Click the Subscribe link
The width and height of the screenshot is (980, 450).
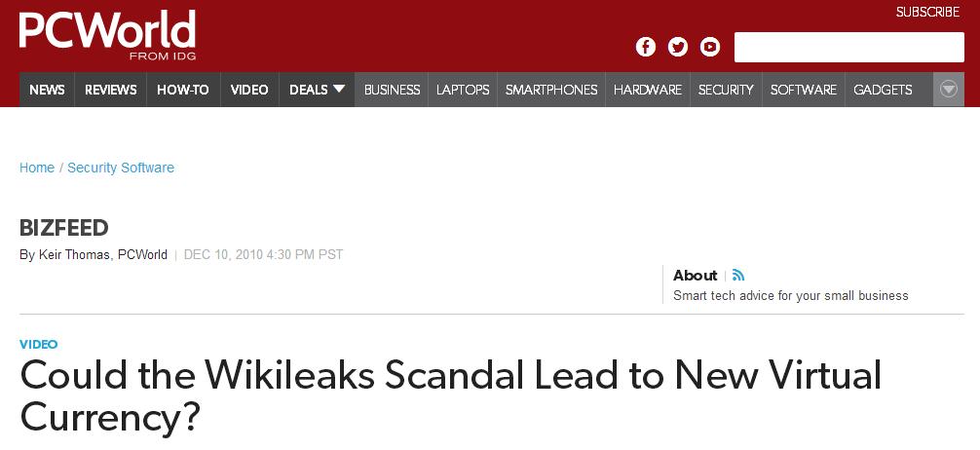tap(927, 12)
